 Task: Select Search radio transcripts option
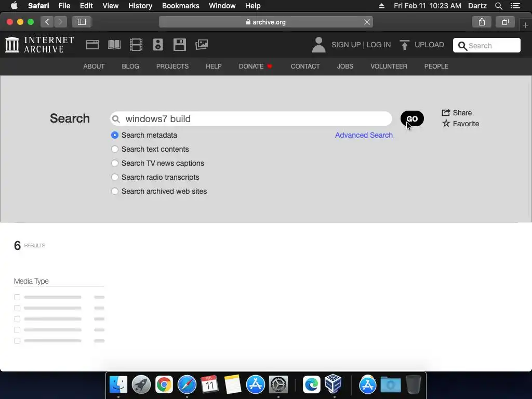[x=115, y=177]
